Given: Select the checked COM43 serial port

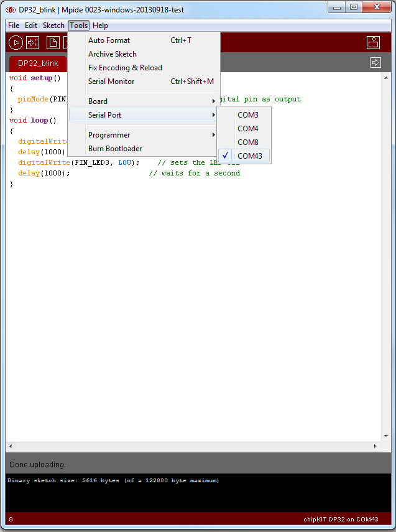Looking at the screenshot, I should pyautogui.click(x=249, y=156).
